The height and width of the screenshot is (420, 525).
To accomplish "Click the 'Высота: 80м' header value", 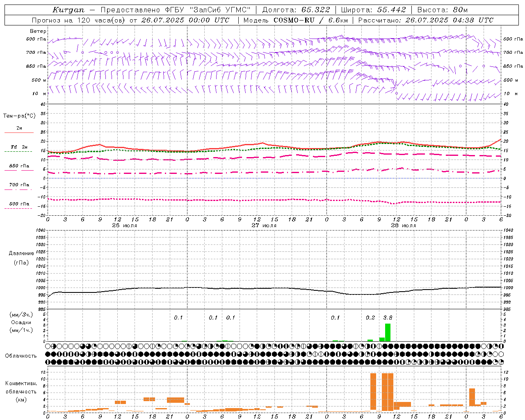I will [442, 10].
